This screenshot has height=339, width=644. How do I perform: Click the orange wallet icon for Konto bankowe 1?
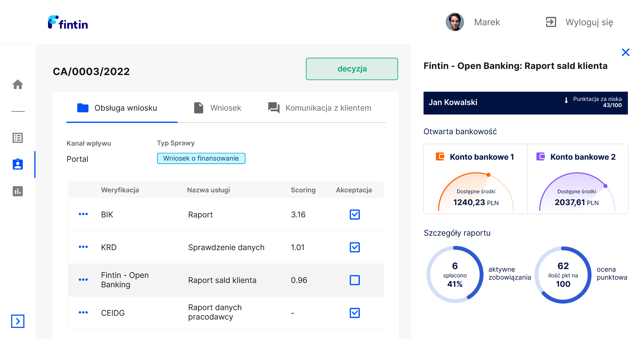(440, 157)
